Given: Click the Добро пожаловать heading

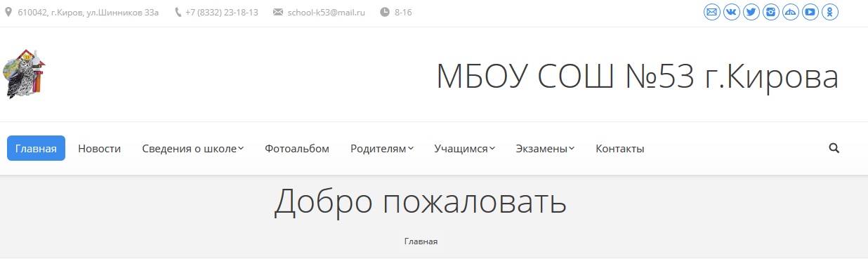Looking at the screenshot, I should 420,201.
